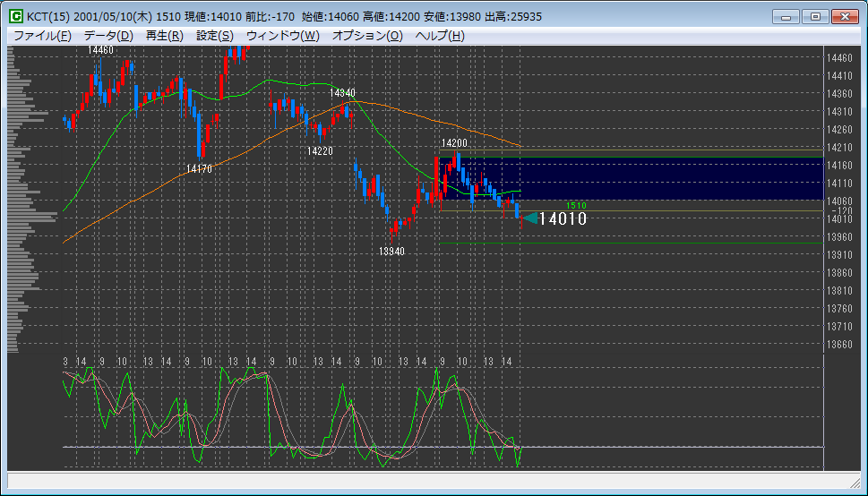Click the 13940 low price annotation
Viewport: 868px width, 496px height.
tap(391, 252)
